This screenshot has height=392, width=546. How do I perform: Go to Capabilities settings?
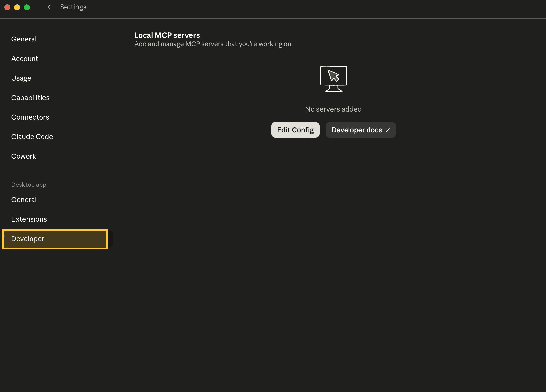30,98
